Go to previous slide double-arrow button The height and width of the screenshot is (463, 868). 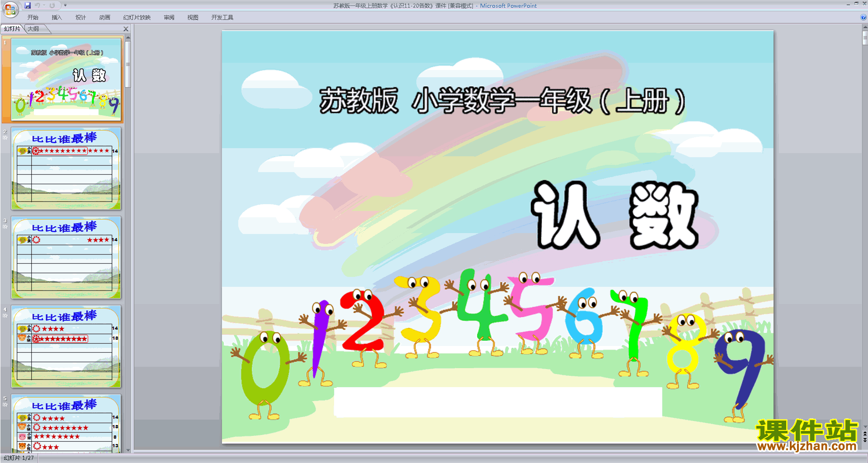(865, 434)
